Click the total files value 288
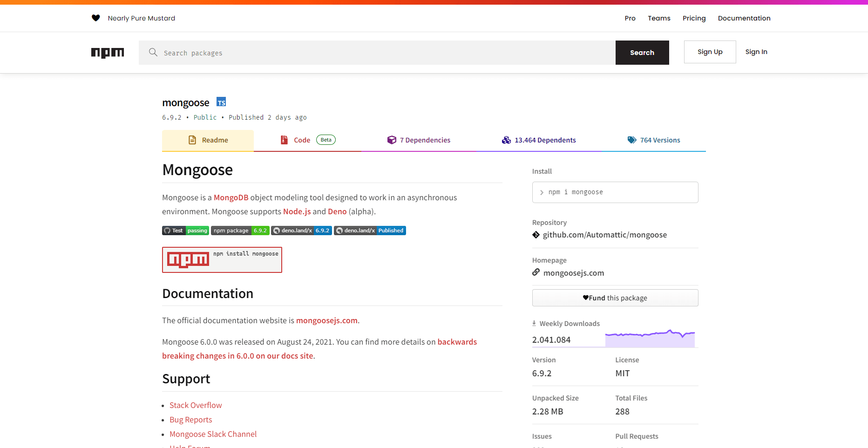The image size is (868, 448). click(622, 412)
